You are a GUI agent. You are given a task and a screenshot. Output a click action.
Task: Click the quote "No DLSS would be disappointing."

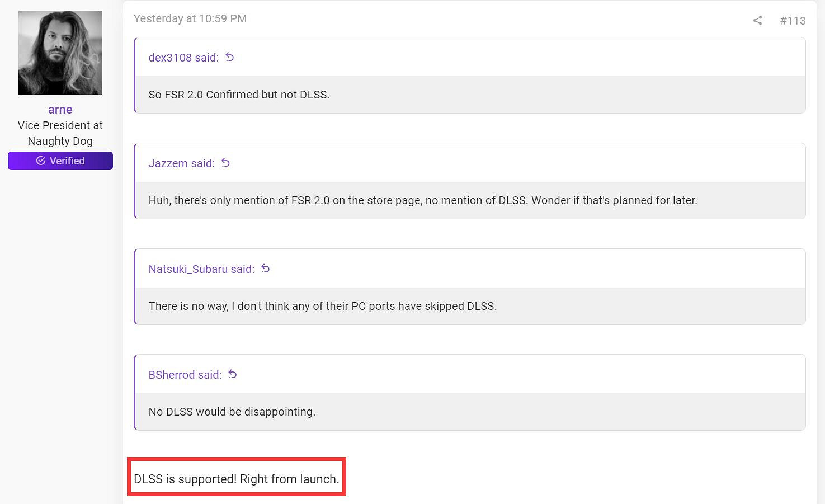point(232,412)
